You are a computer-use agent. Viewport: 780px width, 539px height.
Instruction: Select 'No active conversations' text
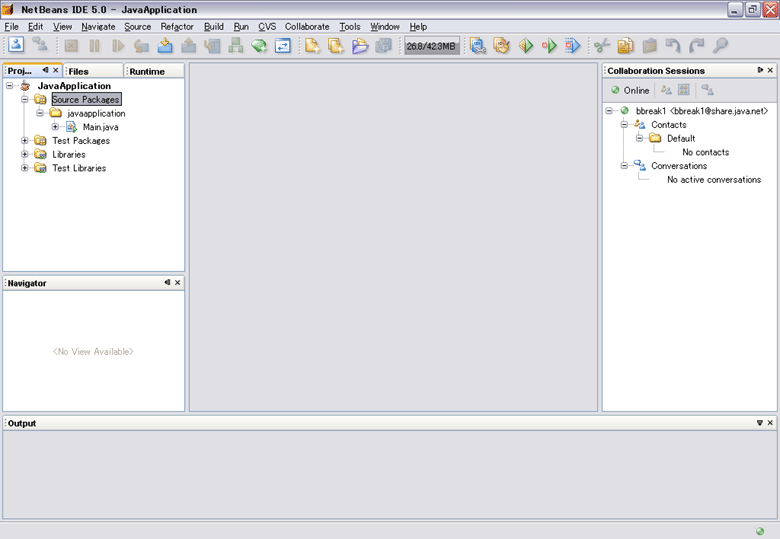[714, 180]
